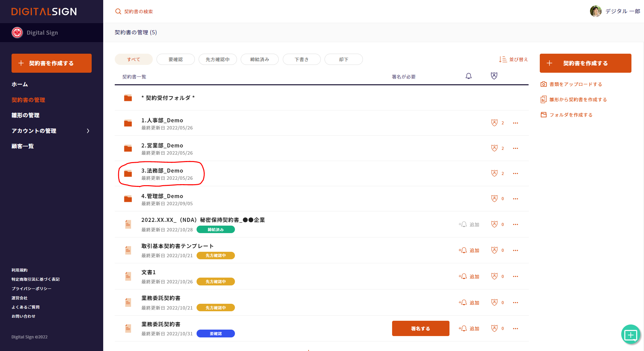This screenshot has width=644, height=351.
Task: Open three-dot menu for 2.営業部_Demo
Action: 515,148
